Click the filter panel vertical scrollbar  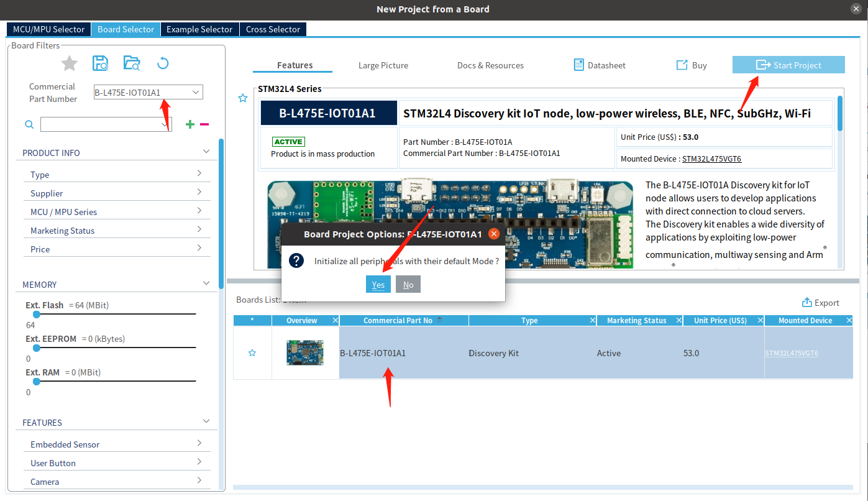coord(221,214)
